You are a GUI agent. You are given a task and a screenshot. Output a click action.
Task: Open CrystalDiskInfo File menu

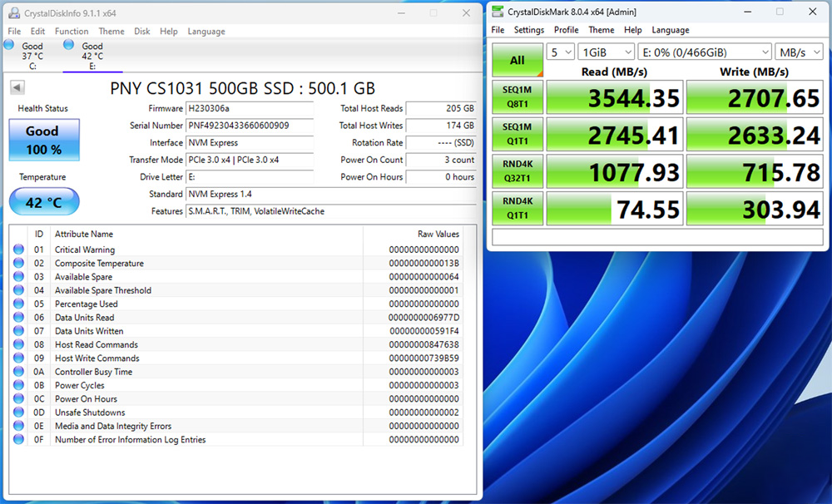(14, 32)
